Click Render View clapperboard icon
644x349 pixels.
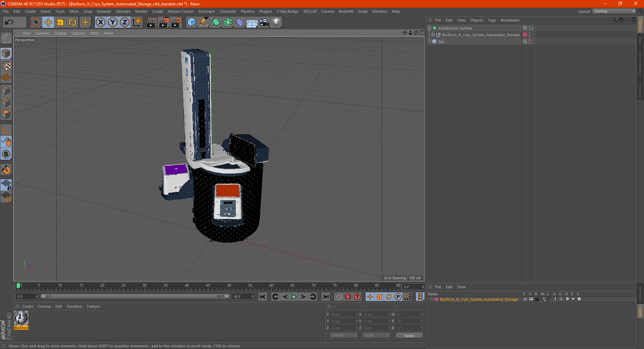[x=152, y=22]
